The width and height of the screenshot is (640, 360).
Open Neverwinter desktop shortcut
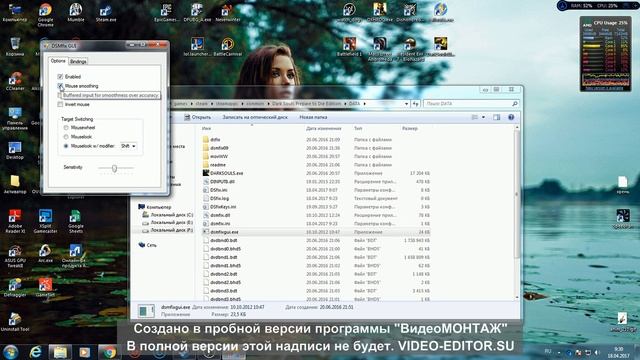pos(228,12)
